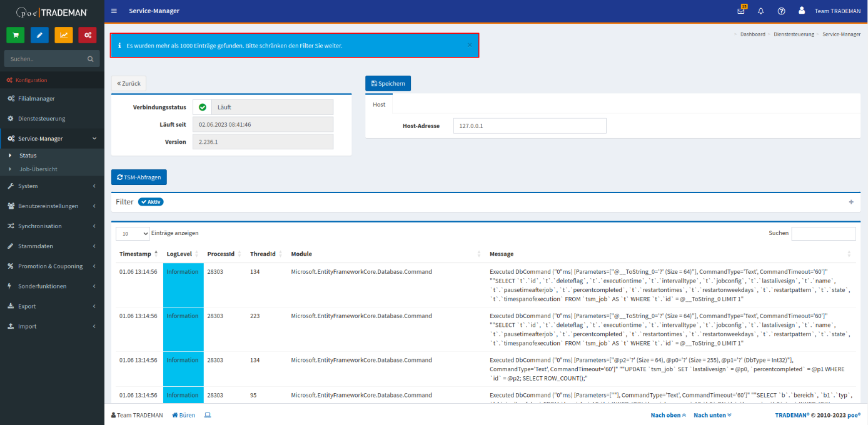The height and width of the screenshot is (425, 868).
Task: Open the mail messages icon
Action: point(741,11)
